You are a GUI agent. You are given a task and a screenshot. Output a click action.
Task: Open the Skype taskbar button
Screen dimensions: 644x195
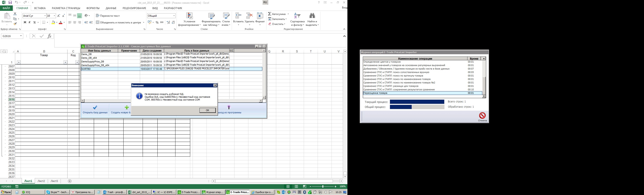pos(57,192)
